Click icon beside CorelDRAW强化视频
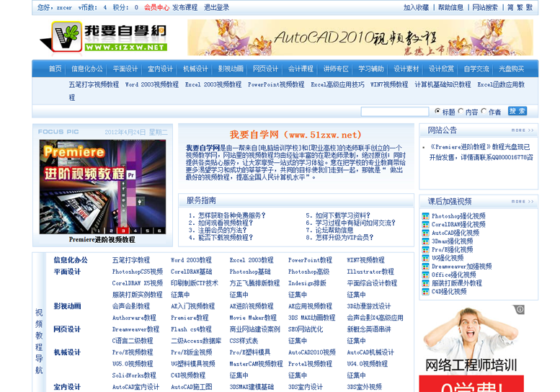 coord(425,225)
